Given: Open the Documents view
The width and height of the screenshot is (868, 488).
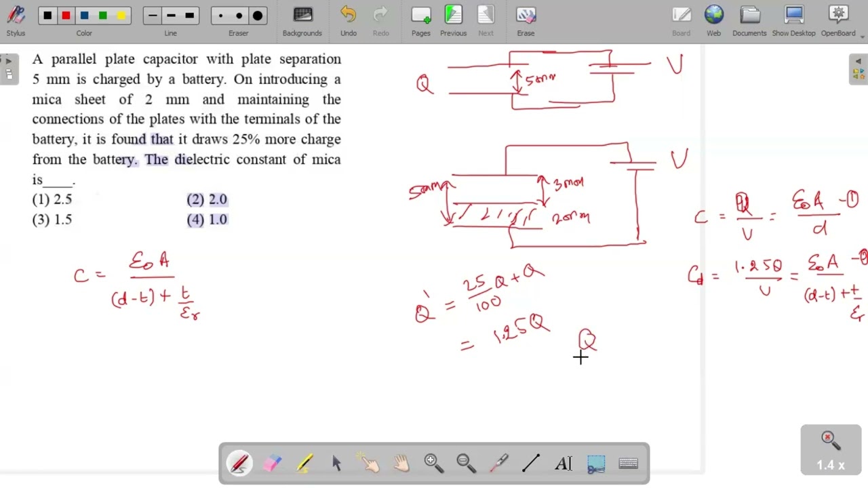Looking at the screenshot, I should click(x=750, y=21).
